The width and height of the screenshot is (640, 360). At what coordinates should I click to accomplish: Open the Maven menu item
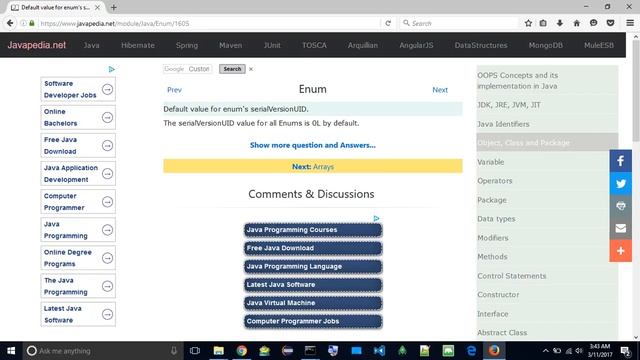[x=230, y=45]
